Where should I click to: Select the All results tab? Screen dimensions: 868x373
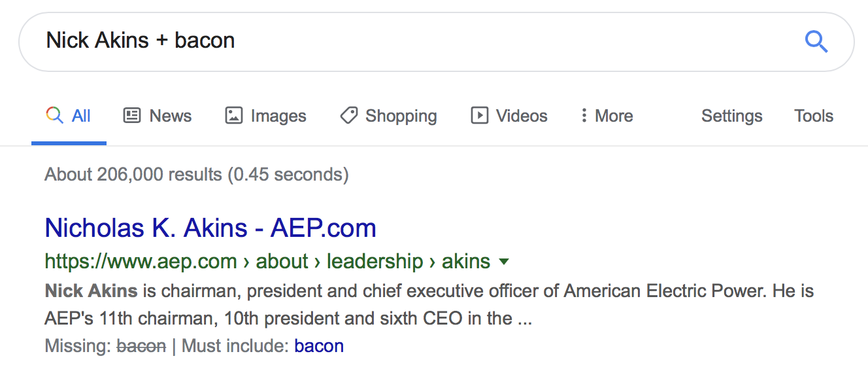click(x=69, y=116)
